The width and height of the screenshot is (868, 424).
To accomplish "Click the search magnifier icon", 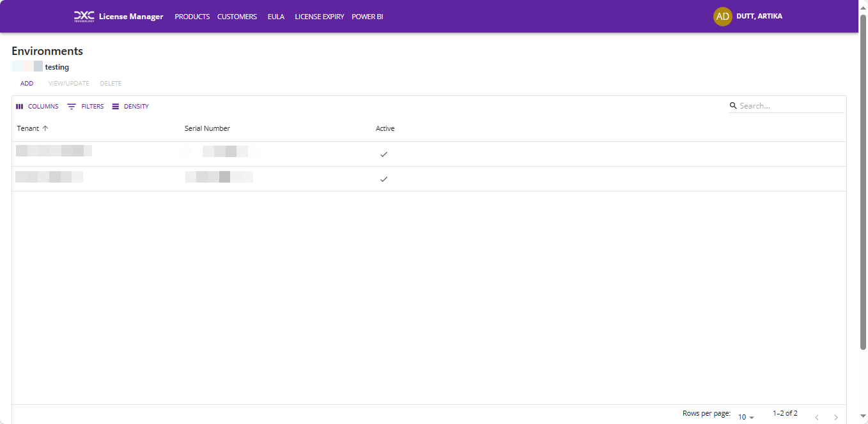I will pos(733,106).
